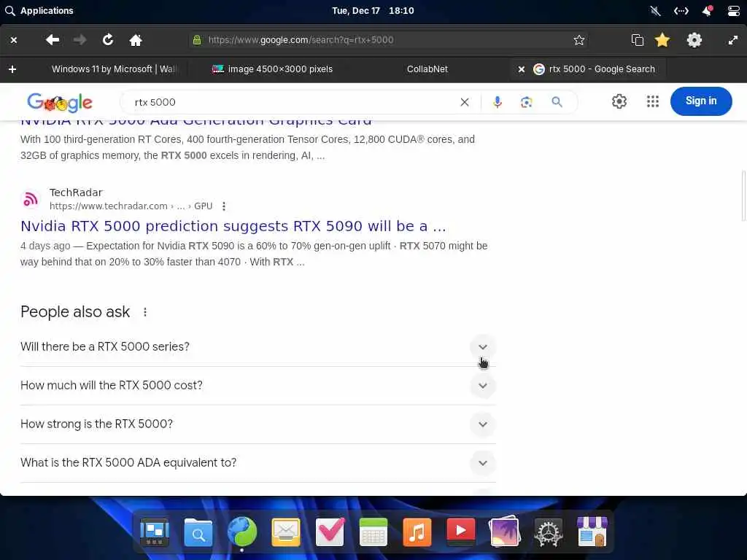Open System Settings from the dock
The height and width of the screenshot is (560, 747).
(549, 532)
